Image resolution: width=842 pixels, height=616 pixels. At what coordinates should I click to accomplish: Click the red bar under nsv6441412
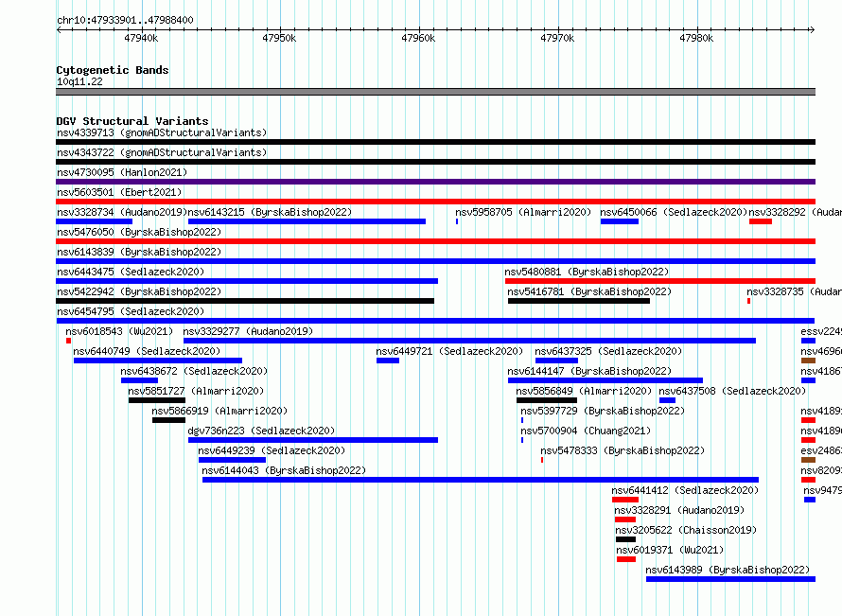[x=625, y=500]
